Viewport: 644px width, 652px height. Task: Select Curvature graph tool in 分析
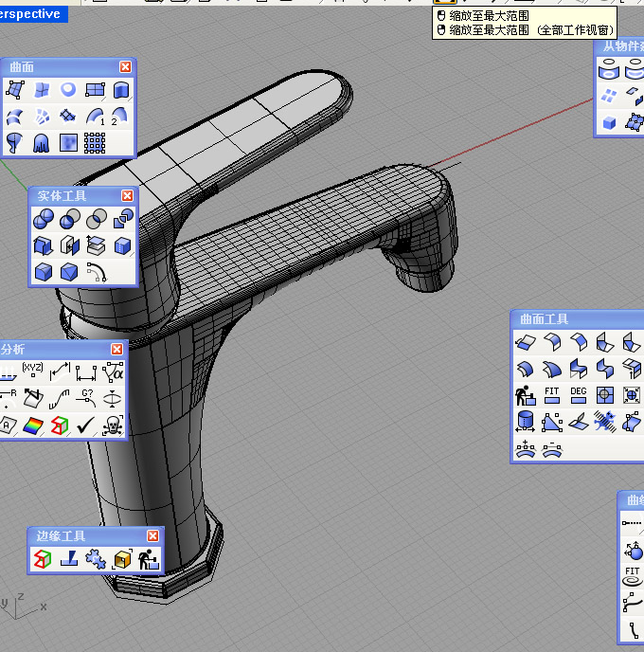point(60,398)
